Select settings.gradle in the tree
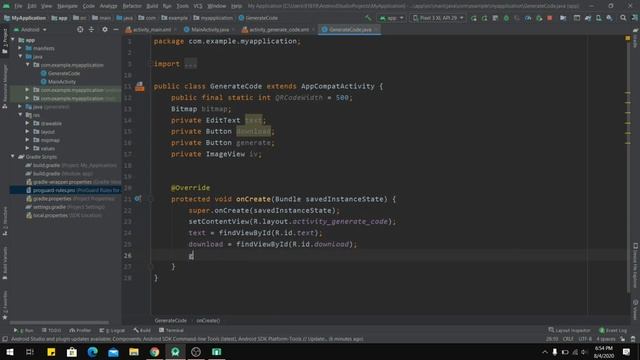The width and height of the screenshot is (640, 360). tap(65, 207)
